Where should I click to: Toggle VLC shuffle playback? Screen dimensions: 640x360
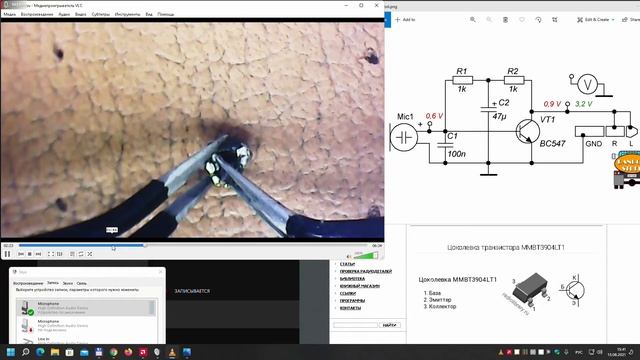[x=90, y=254]
